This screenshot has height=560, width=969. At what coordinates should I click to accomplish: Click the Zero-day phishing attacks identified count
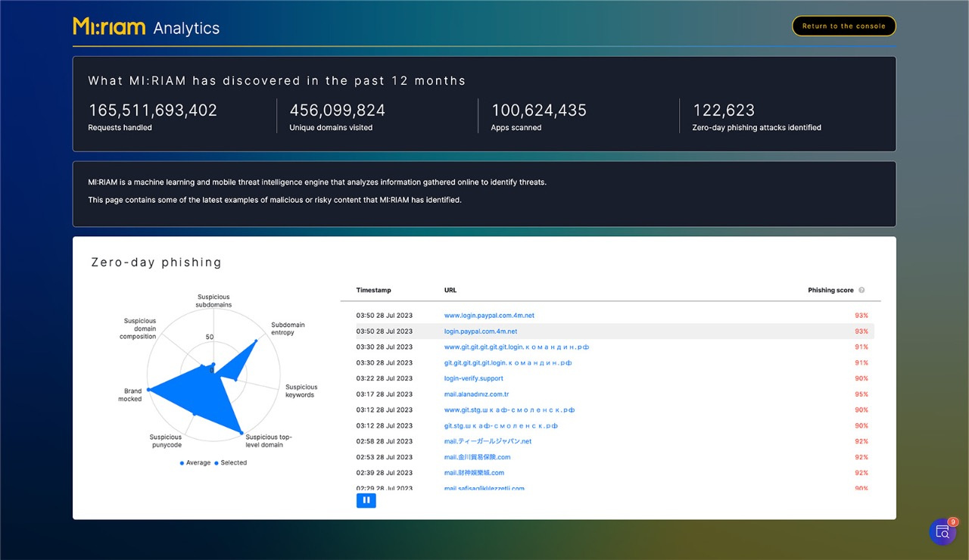(x=724, y=110)
